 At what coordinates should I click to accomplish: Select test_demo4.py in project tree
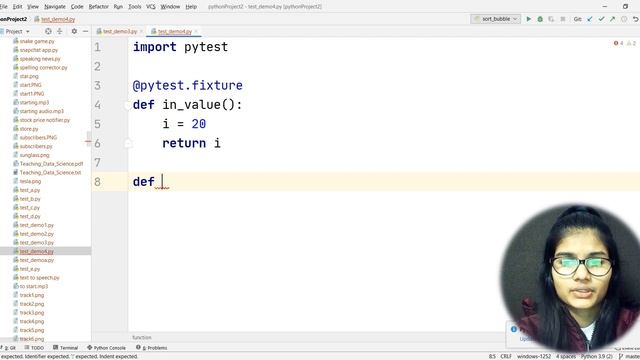coord(37,251)
